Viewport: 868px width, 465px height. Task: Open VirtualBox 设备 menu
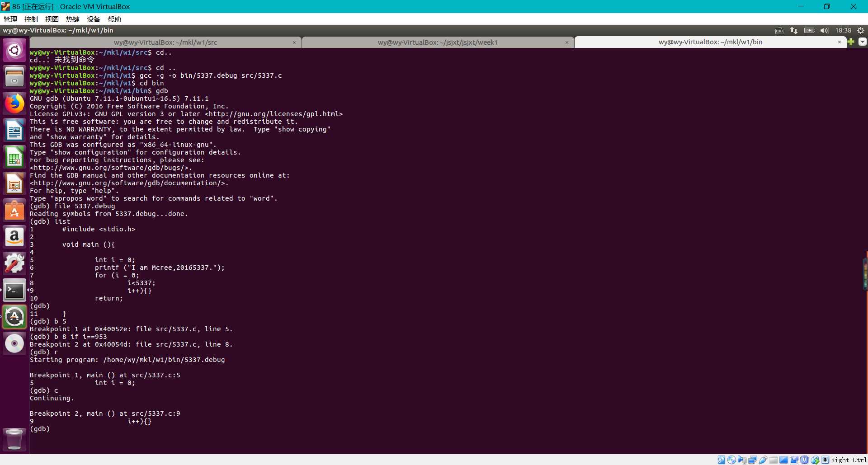[x=94, y=19]
